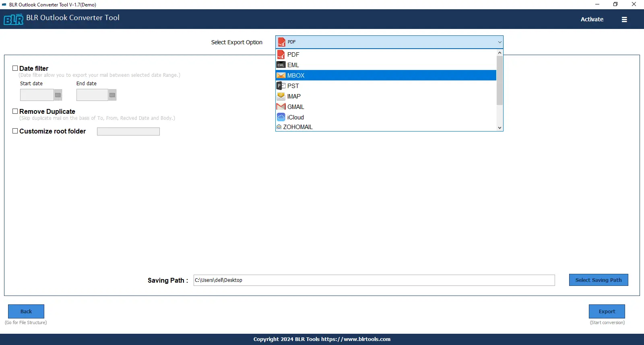Click the copyright text in footer
Screen dimensions: 644x345
click(322, 339)
